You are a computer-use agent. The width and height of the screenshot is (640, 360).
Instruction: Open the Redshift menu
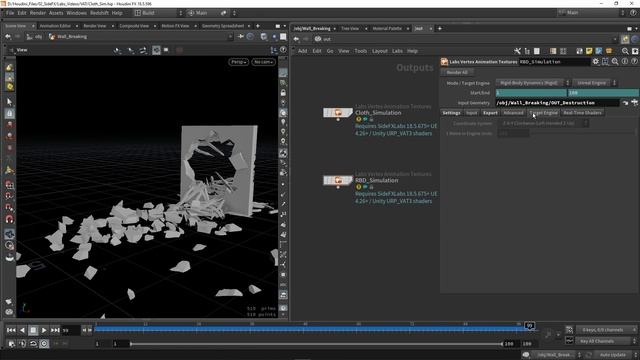point(100,13)
